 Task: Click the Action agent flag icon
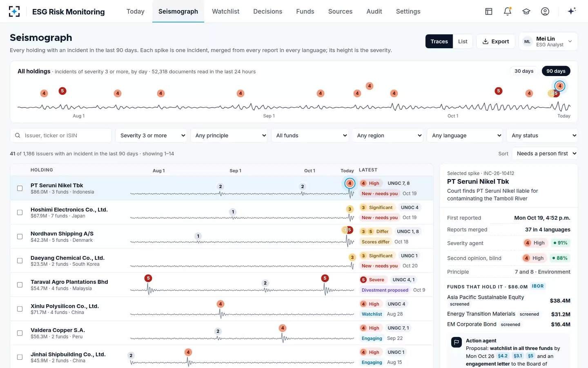pyautogui.click(x=457, y=342)
